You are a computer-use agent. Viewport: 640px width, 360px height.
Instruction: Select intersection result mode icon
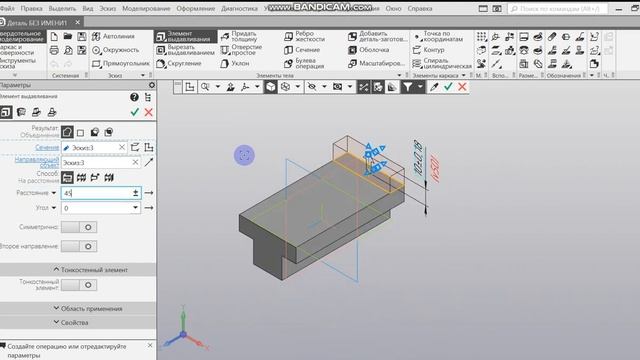(x=109, y=132)
